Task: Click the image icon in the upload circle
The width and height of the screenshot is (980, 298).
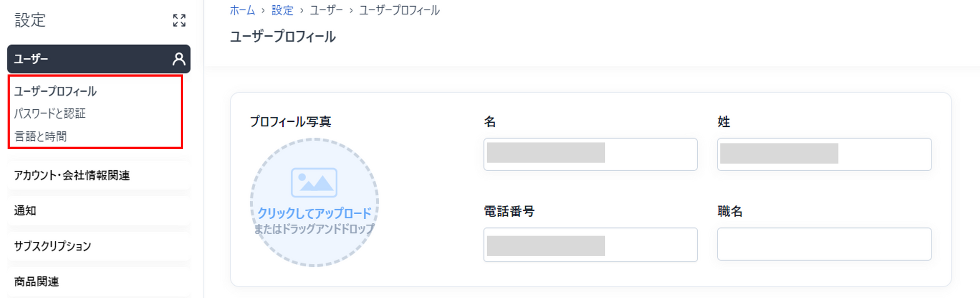Action: pyautogui.click(x=314, y=182)
